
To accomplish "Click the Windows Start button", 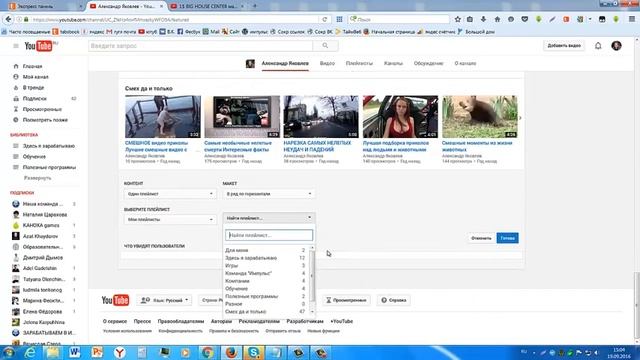I will [x=9, y=352].
